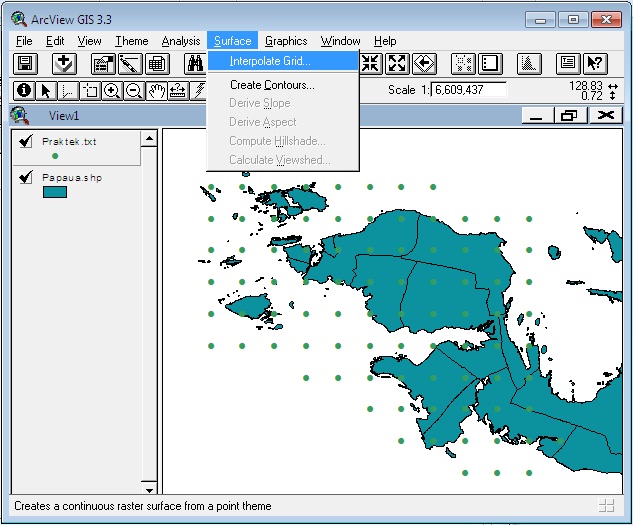Restore the View1 window

(x=570, y=116)
